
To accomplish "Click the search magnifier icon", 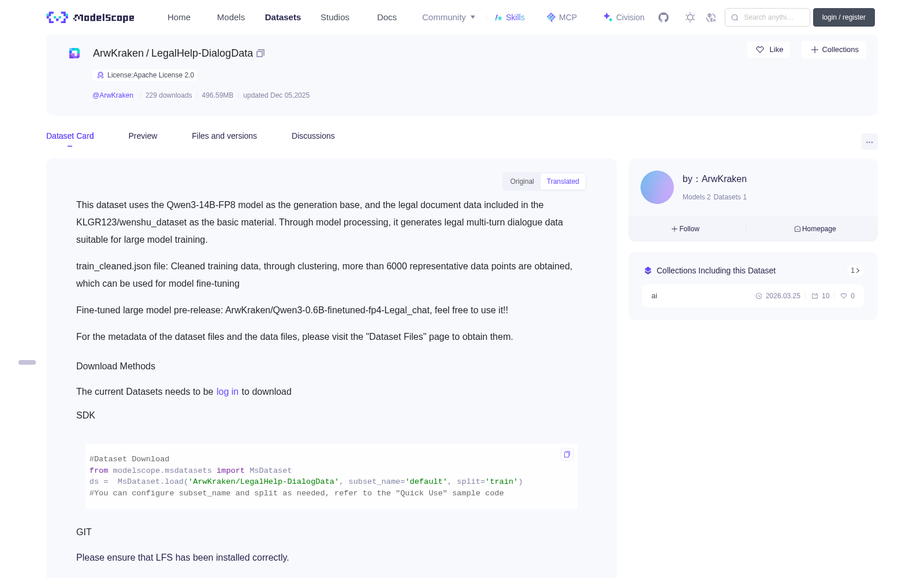I will coord(735,17).
